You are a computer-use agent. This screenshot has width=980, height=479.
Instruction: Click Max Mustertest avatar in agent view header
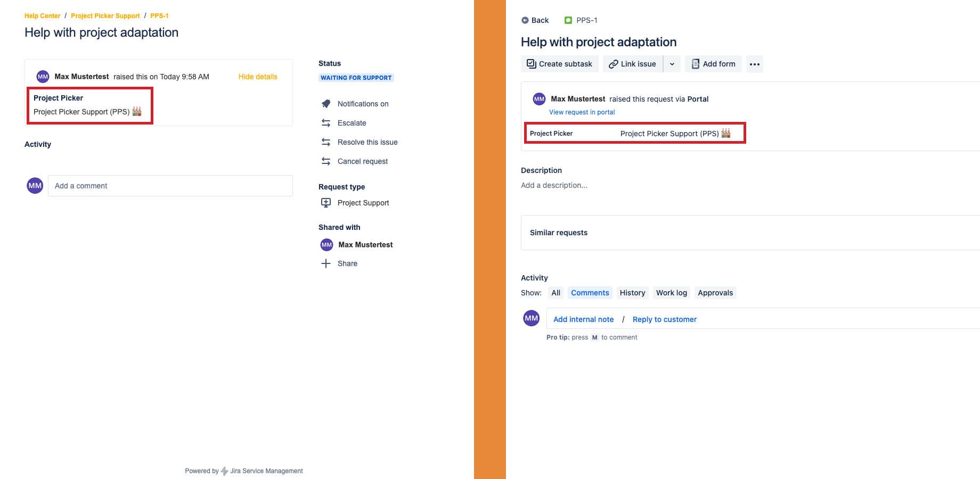[540, 99]
